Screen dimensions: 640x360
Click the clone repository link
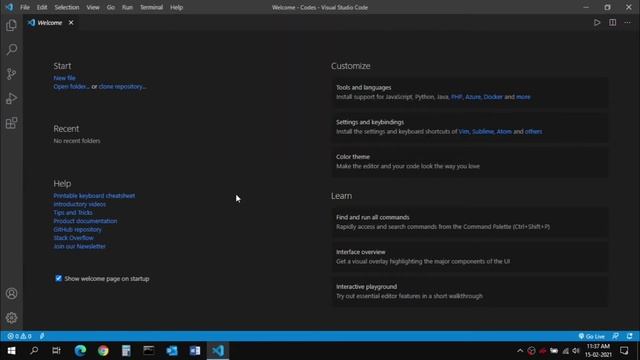click(122, 87)
